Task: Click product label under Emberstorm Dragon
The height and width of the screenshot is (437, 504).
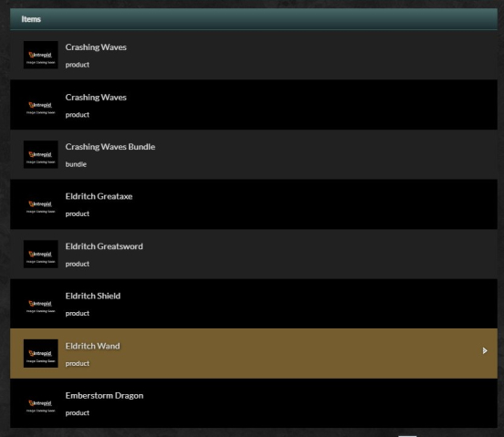Action: coord(77,413)
